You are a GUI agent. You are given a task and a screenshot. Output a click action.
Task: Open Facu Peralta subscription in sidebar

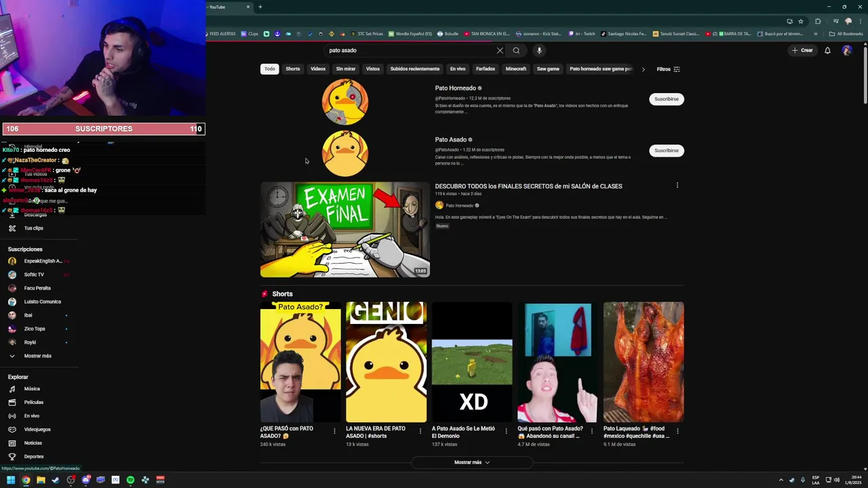pos(37,288)
